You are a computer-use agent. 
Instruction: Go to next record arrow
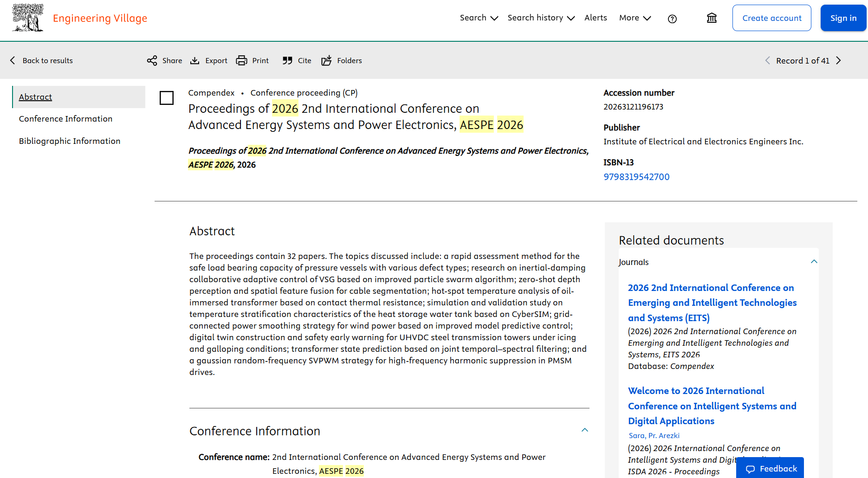tap(838, 61)
